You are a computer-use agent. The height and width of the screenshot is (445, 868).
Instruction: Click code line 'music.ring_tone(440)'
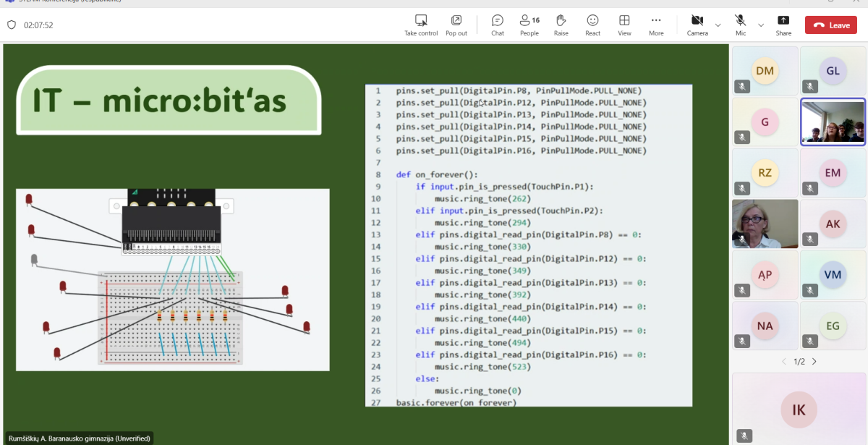(x=482, y=318)
